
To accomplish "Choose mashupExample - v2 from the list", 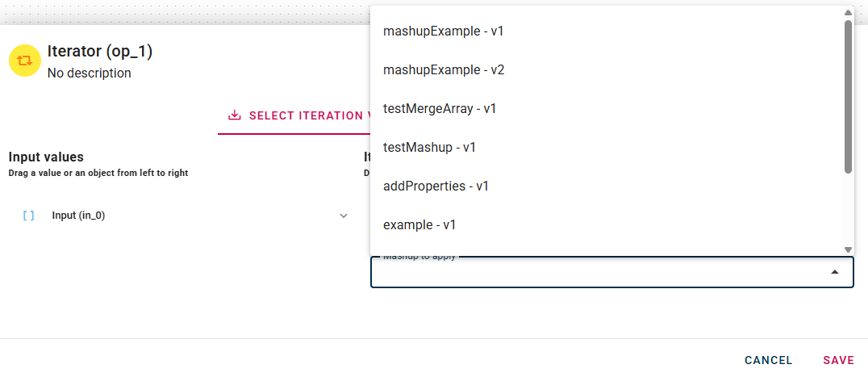I will pos(444,70).
